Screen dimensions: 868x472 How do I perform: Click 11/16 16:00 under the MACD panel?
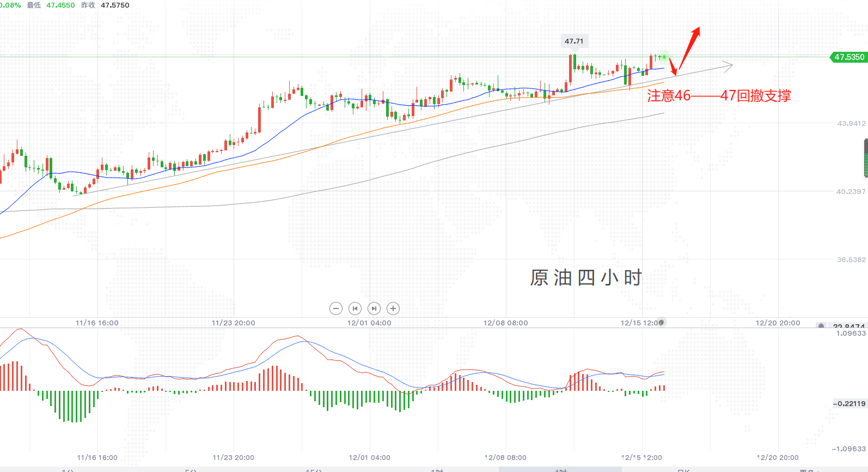pyautogui.click(x=97, y=457)
